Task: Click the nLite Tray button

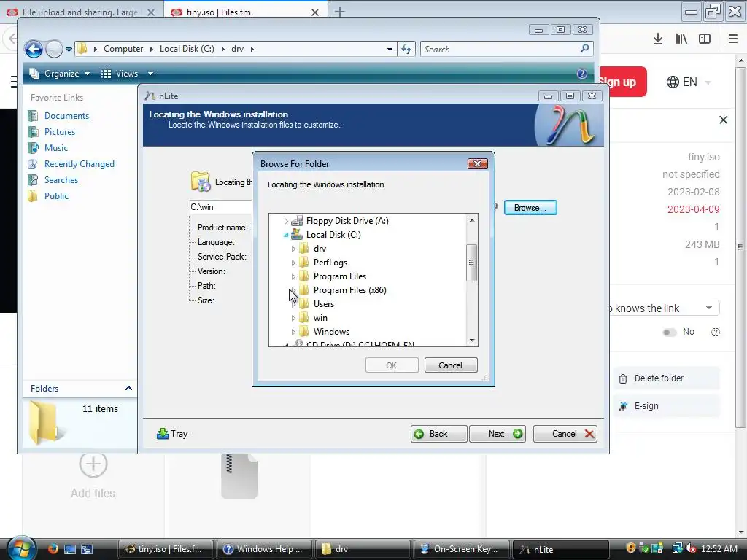Action: [x=172, y=434]
